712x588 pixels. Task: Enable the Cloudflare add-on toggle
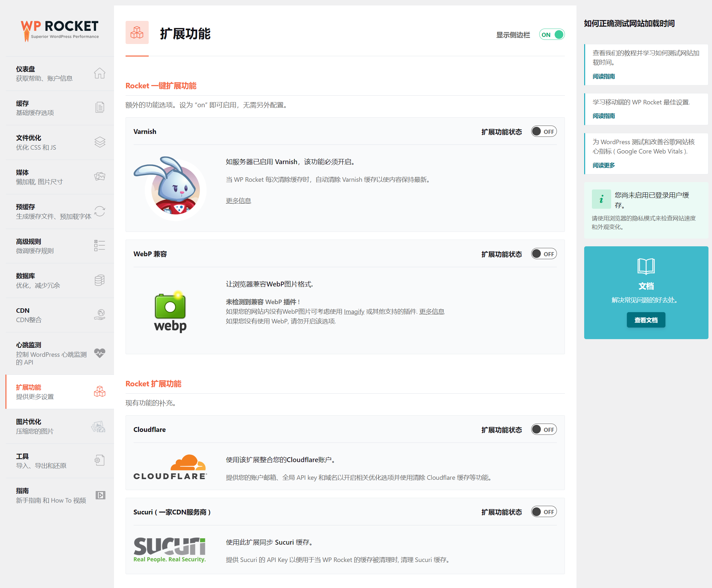click(x=544, y=429)
